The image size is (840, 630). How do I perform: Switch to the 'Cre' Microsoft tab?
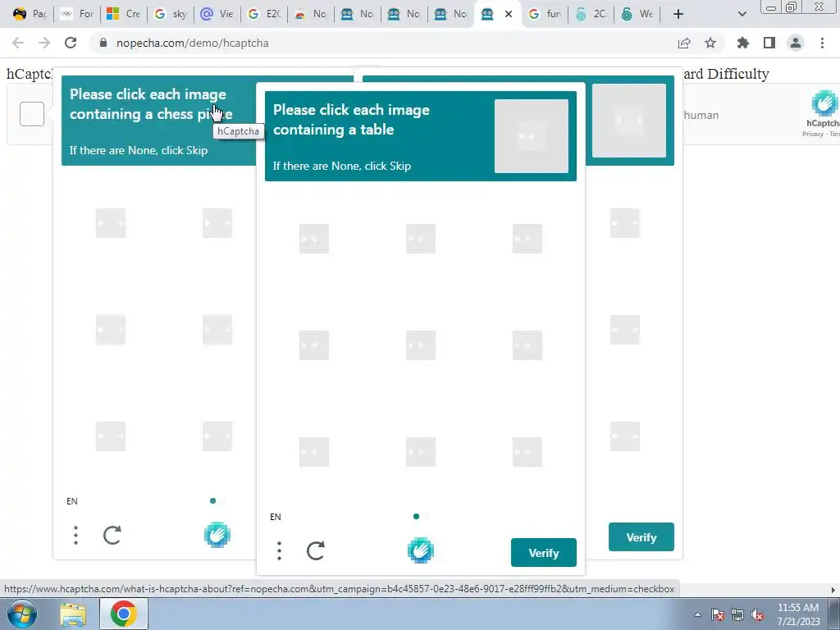coord(123,14)
